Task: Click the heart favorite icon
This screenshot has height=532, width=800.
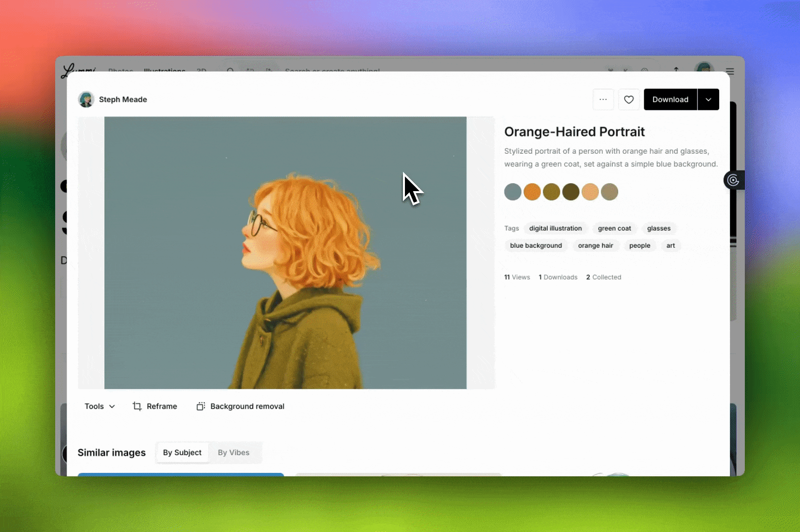Action: (x=629, y=100)
